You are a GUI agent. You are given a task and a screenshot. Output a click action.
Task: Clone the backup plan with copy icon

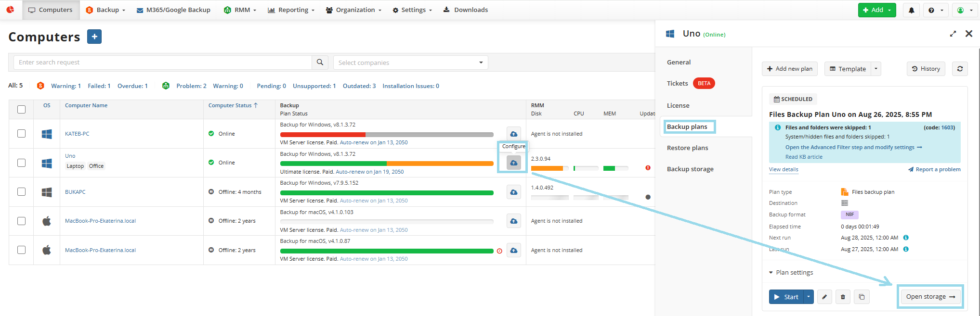(x=862, y=297)
